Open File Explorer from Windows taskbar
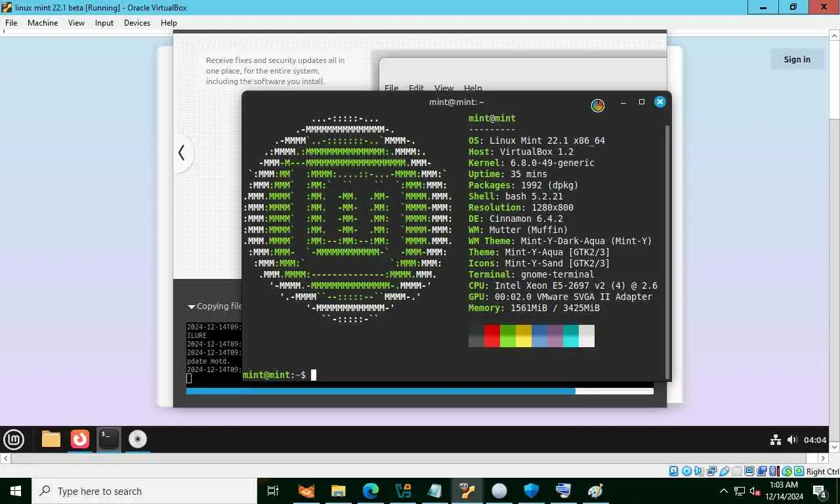The height and width of the screenshot is (504, 840). pos(339,491)
